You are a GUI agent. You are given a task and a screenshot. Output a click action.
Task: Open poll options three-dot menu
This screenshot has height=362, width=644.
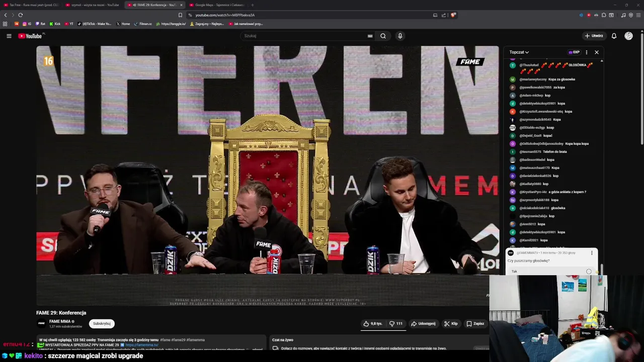pos(592,253)
